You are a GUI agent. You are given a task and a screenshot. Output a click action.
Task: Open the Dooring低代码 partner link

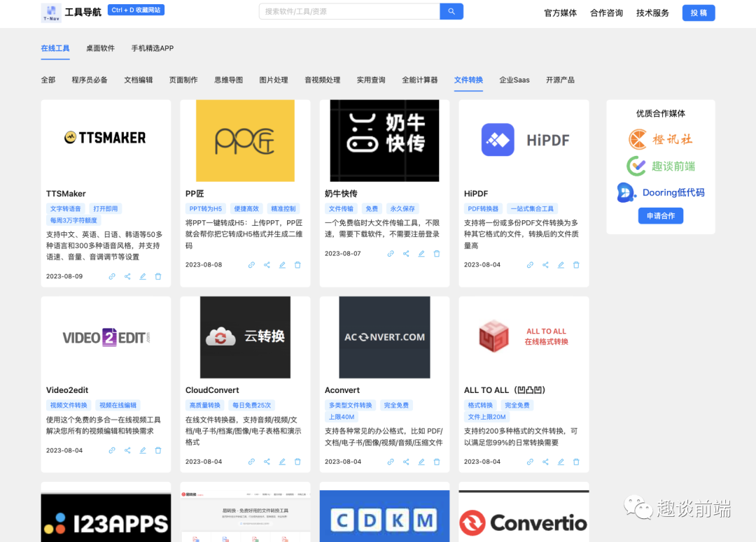pos(661,193)
